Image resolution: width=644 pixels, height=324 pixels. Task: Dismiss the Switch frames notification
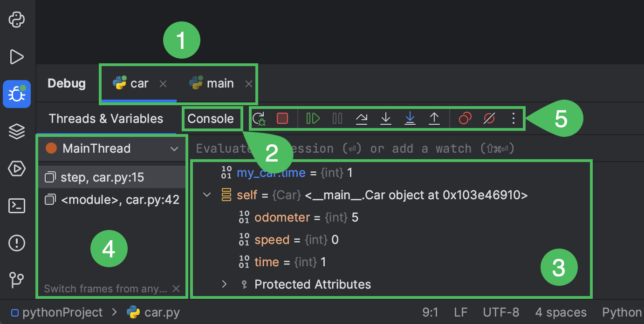point(176,288)
